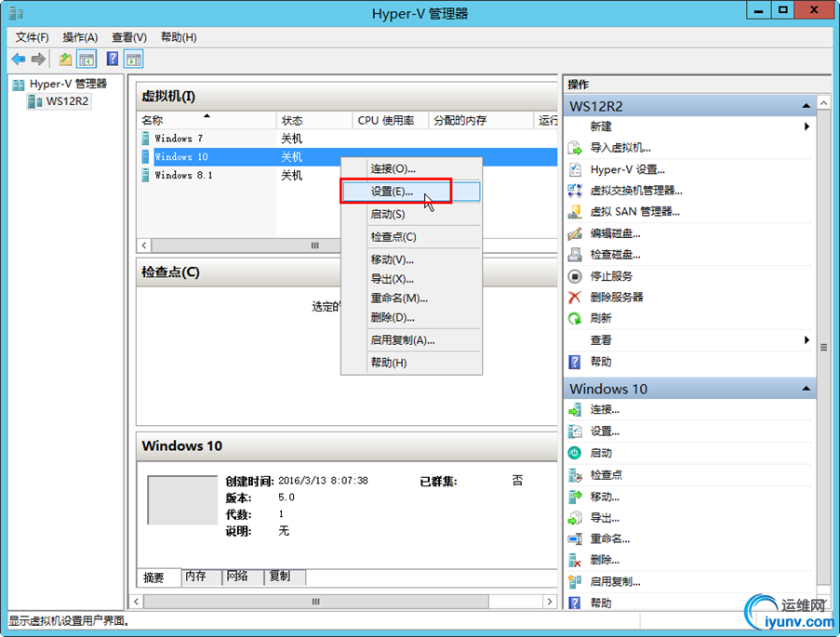Click the enable replication icon (启用复制) in actions

click(575, 582)
